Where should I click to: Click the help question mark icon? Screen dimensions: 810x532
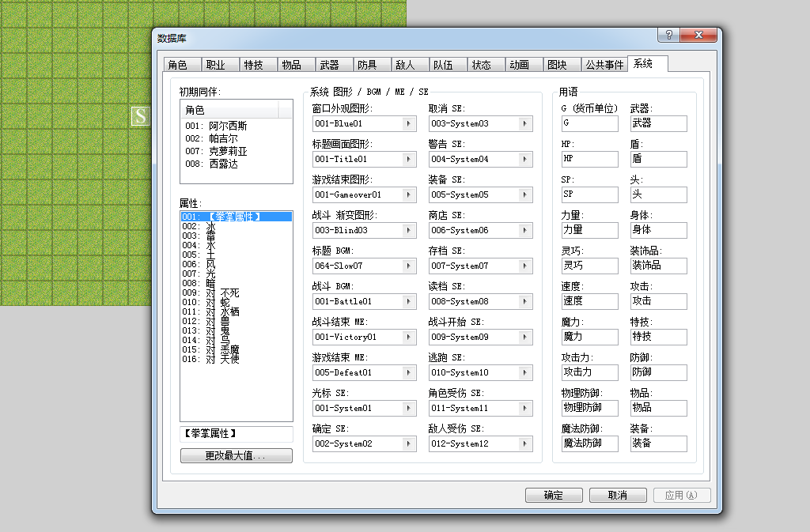(x=668, y=35)
